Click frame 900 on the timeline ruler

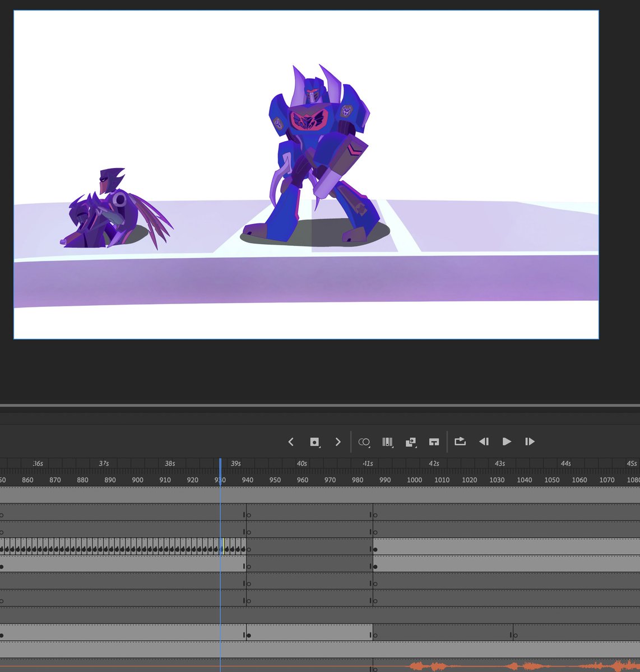click(x=137, y=480)
